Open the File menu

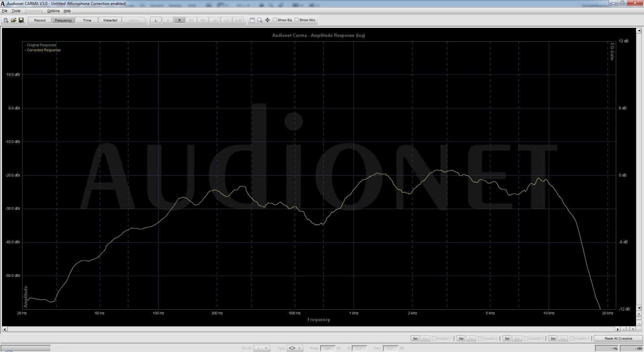tap(5, 11)
